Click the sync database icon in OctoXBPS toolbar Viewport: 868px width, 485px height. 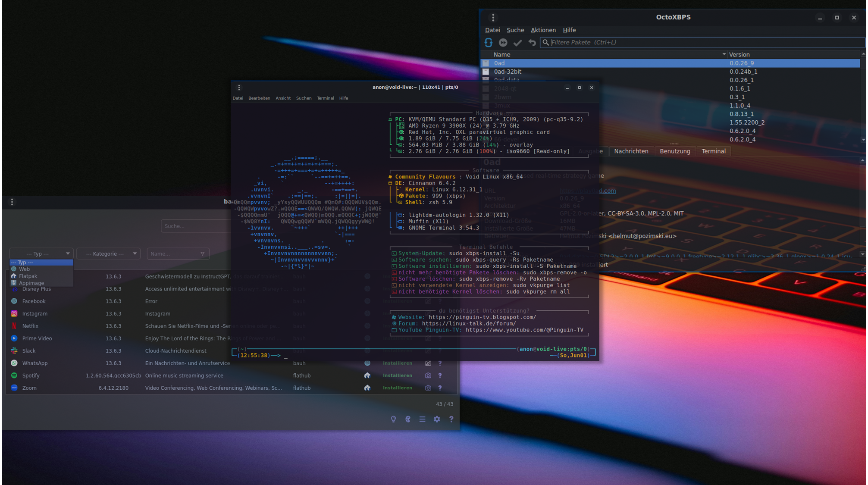[489, 42]
